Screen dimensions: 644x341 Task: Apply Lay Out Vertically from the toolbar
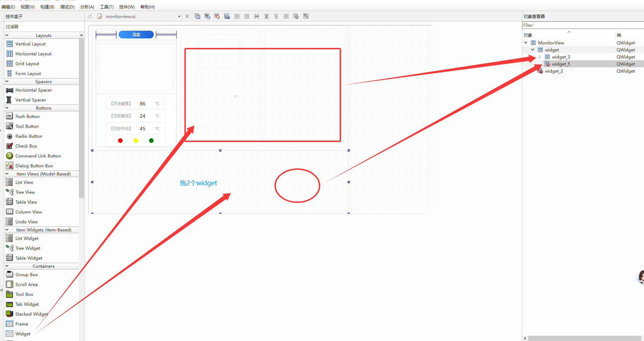247,16
